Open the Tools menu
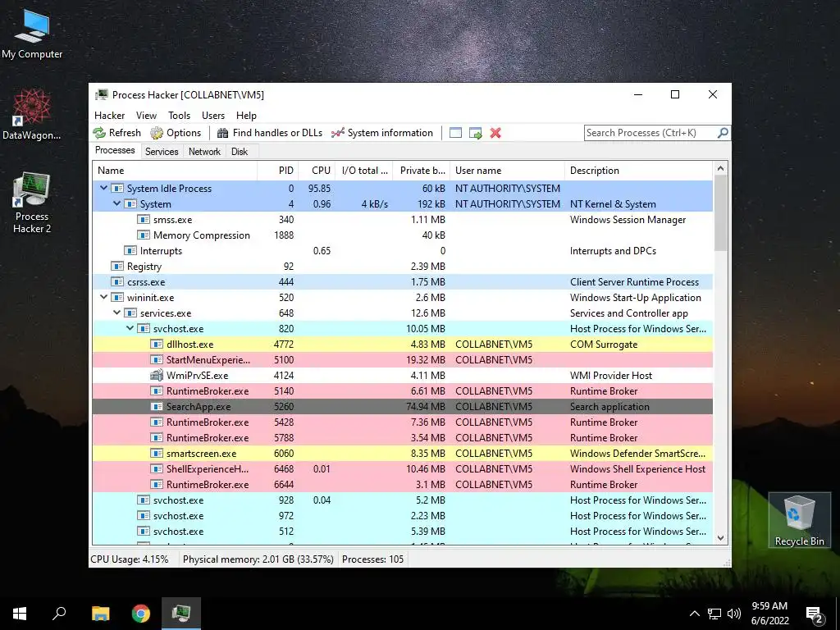The image size is (840, 630). [x=179, y=115]
